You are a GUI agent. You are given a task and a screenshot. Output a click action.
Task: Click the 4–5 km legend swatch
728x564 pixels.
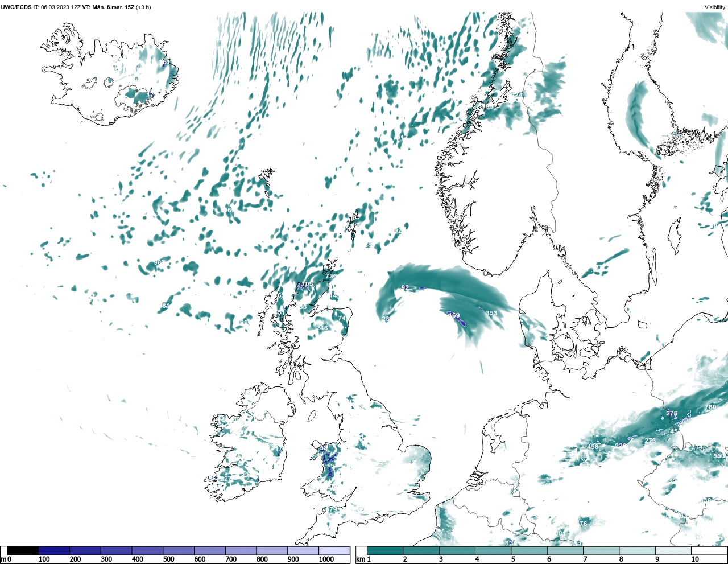click(x=493, y=551)
